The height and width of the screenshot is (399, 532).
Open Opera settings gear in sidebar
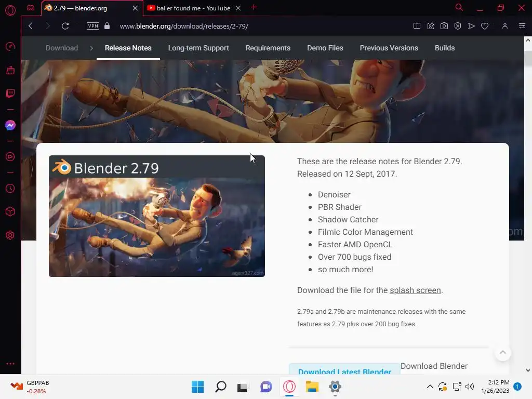(10, 235)
